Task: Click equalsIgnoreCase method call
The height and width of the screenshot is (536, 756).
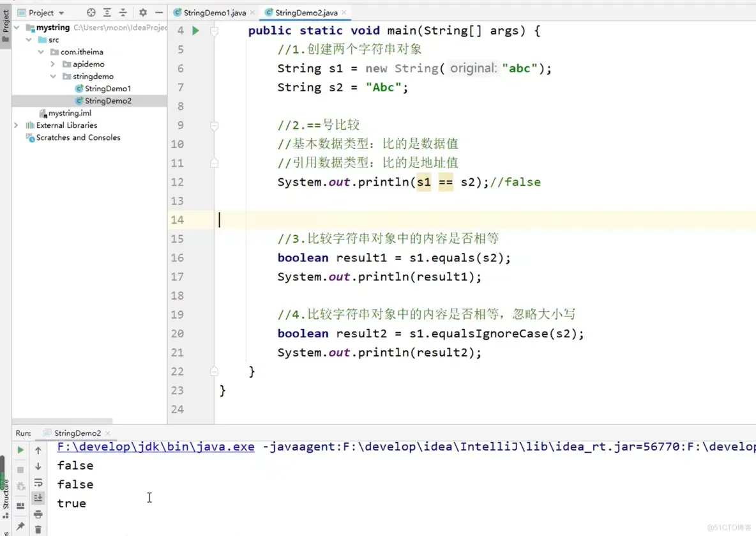Action: pos(489,334)
